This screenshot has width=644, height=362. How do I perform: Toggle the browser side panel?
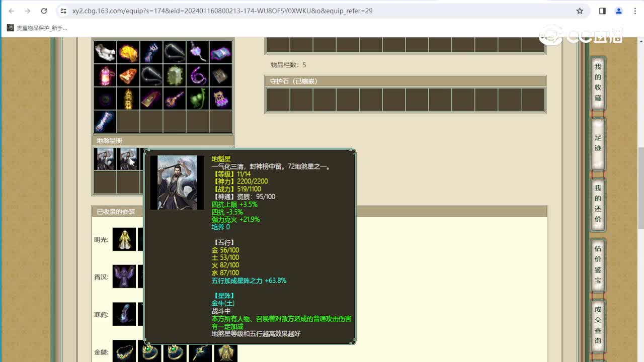[602, 11]
